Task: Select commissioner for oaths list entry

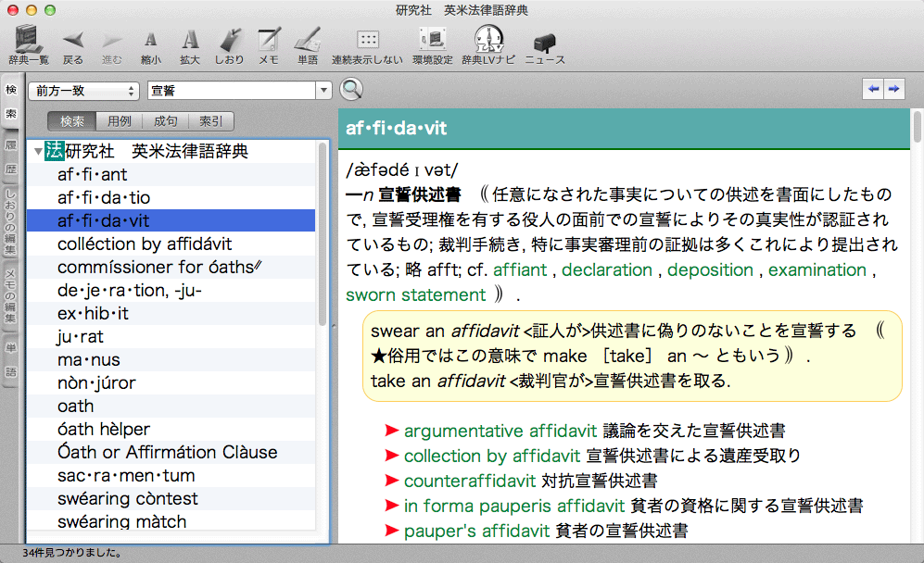Action: point(171,267)
